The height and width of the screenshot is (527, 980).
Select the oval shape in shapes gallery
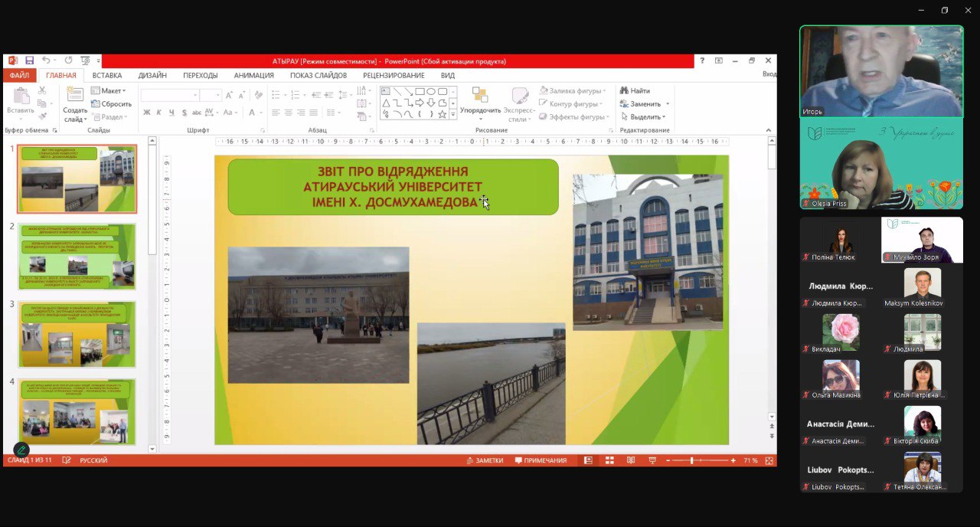pos(431,91)
